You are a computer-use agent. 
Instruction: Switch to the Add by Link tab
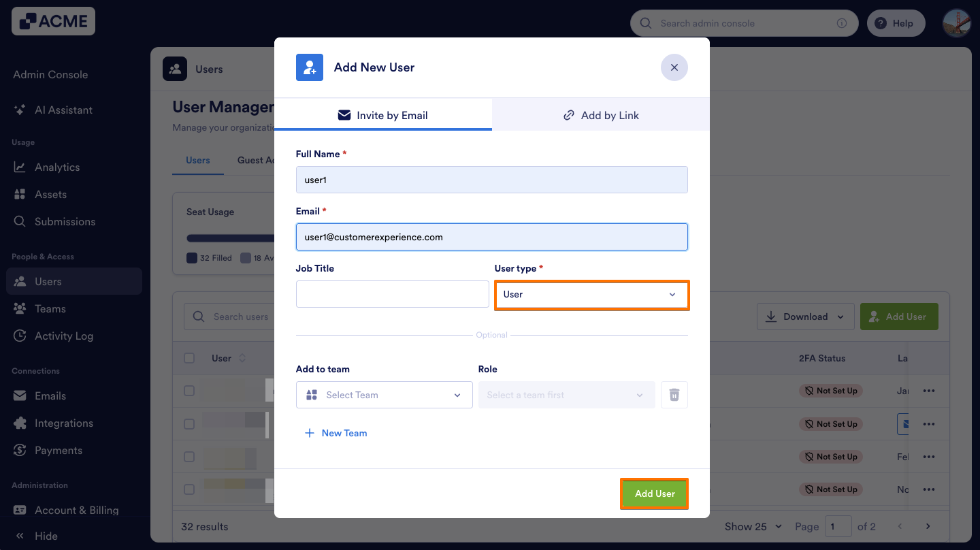(x=601, y=115)
